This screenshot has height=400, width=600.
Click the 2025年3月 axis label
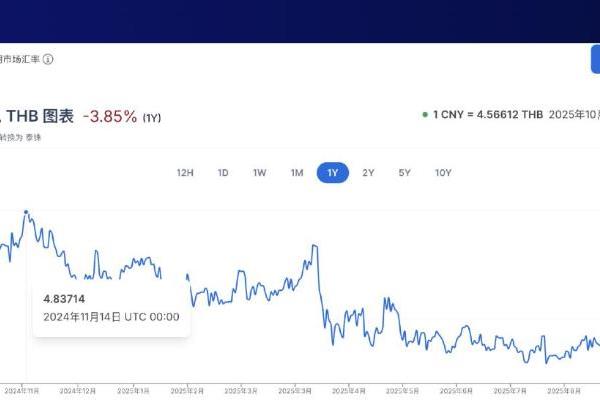point(295,389)
